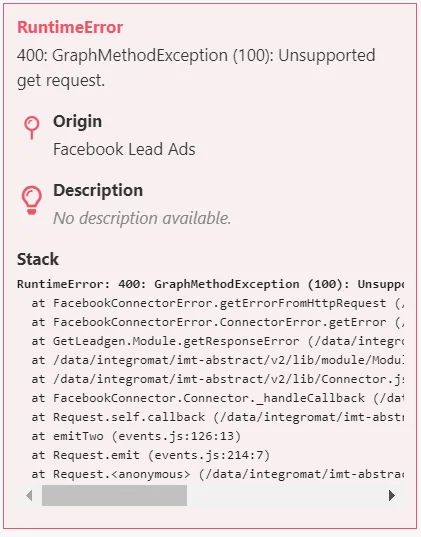
Task: Click the Description heading
Action: tap(98, 190)
